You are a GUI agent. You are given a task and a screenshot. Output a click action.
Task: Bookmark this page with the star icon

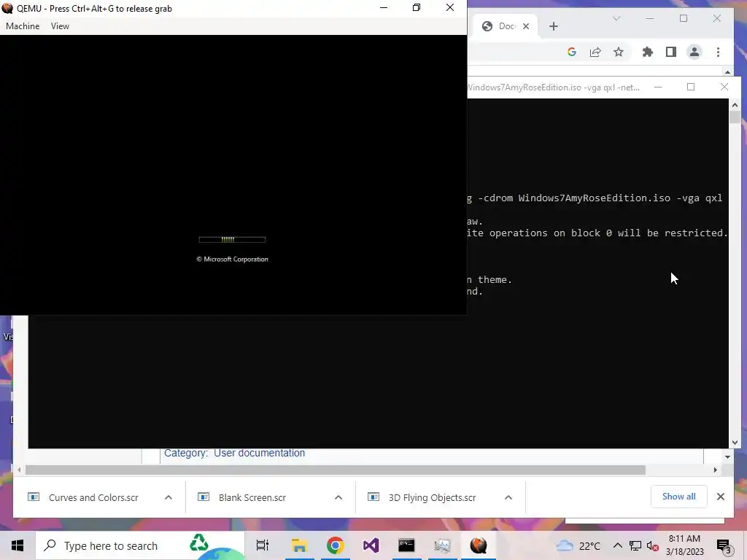click(619, 52)
